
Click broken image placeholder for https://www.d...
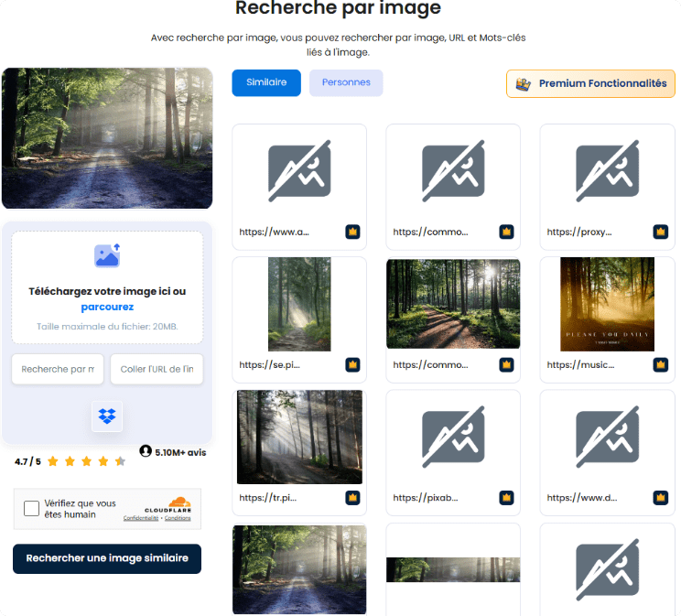[x=607, y=437]
